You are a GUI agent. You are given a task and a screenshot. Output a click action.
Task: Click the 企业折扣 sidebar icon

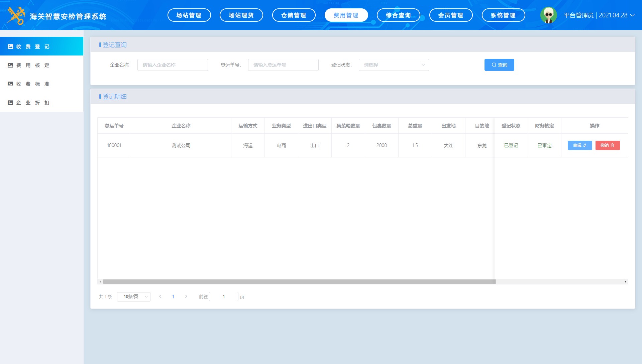(x=10, y=103)
